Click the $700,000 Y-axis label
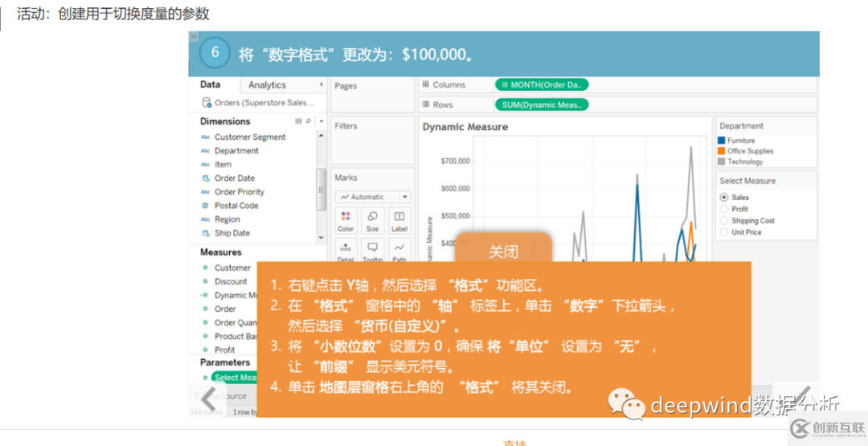 (456, 162)
